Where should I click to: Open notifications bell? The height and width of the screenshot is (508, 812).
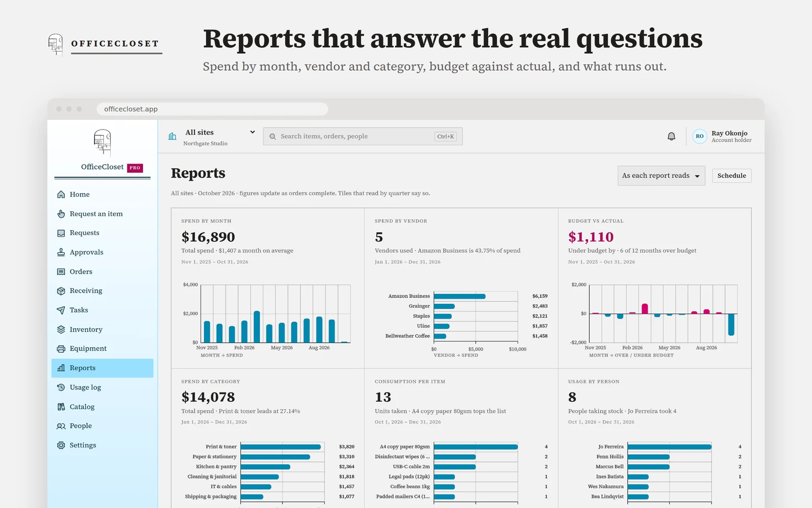[x=671, y=136]
